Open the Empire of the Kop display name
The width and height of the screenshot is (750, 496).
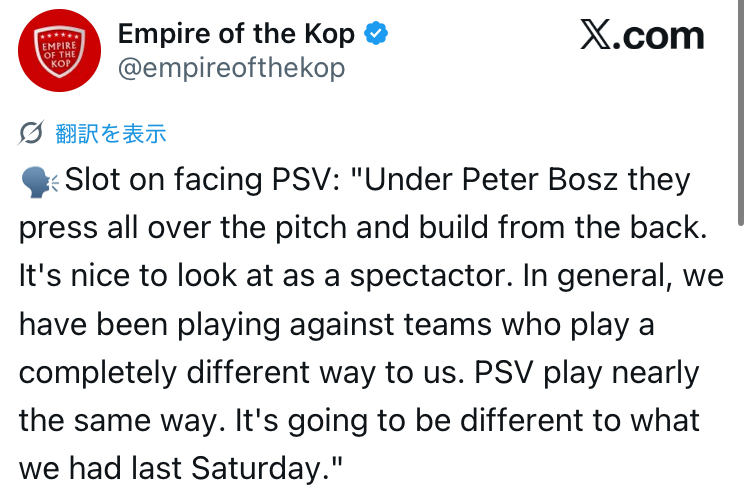point(236,34)
